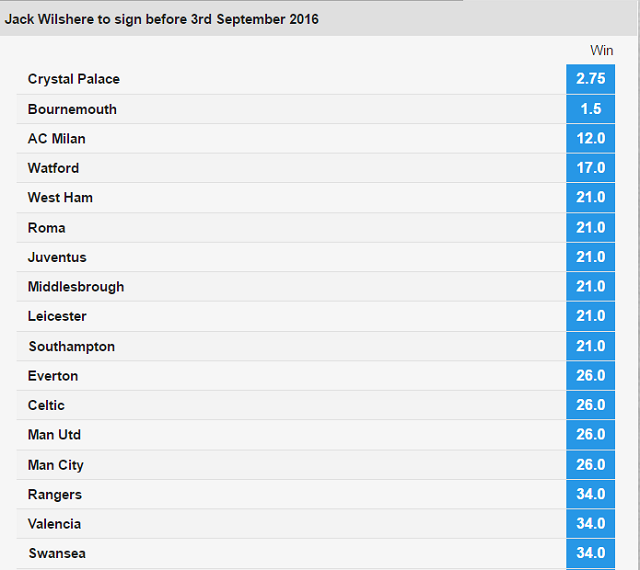Viewport: 640px width, 570px height.
Task: Choose Rangers at 34.0
Action: [590, 494]
